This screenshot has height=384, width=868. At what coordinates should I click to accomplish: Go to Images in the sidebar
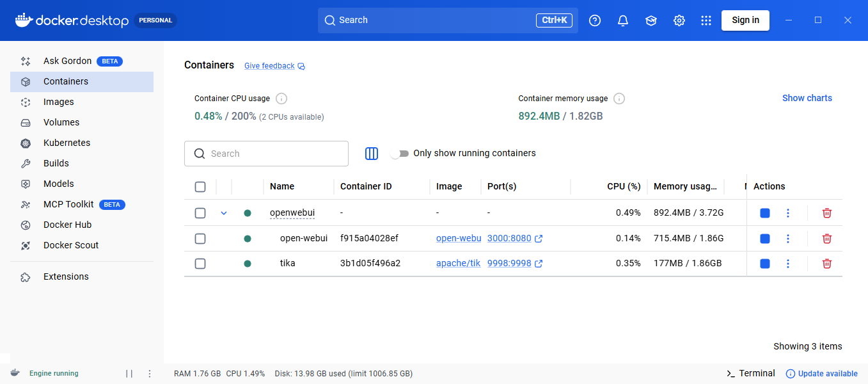(58, 102)
